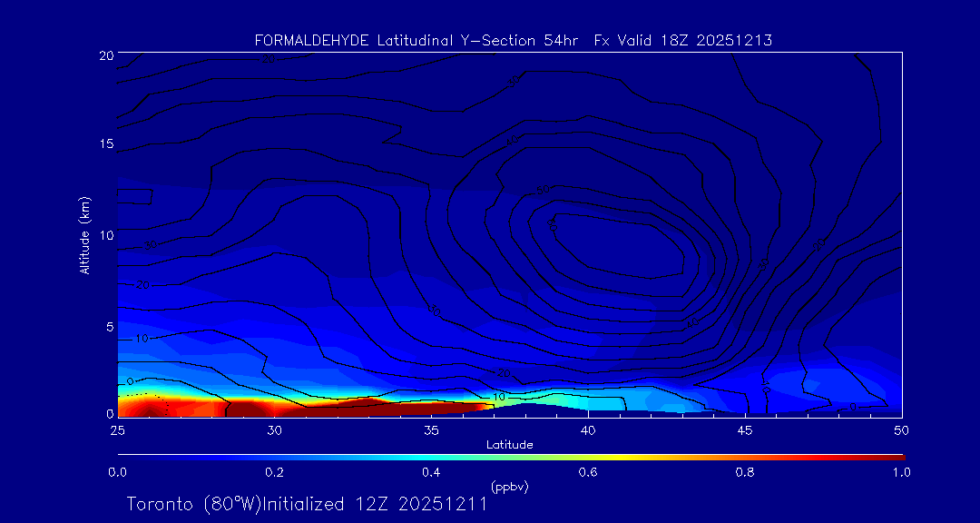Click the 'Toronto (80°W)' location text
Image resolution: width=980 pixels, height=523 pixels.
[194, 504]
